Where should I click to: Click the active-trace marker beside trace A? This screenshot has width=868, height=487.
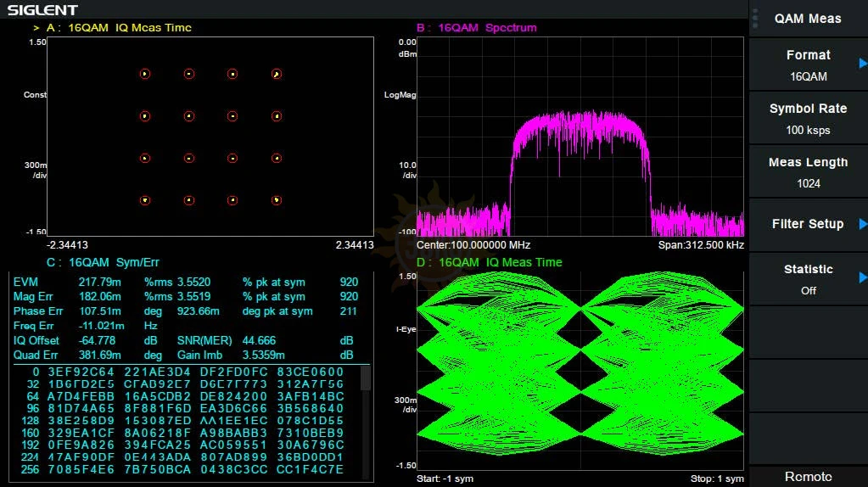click(36, 28)
